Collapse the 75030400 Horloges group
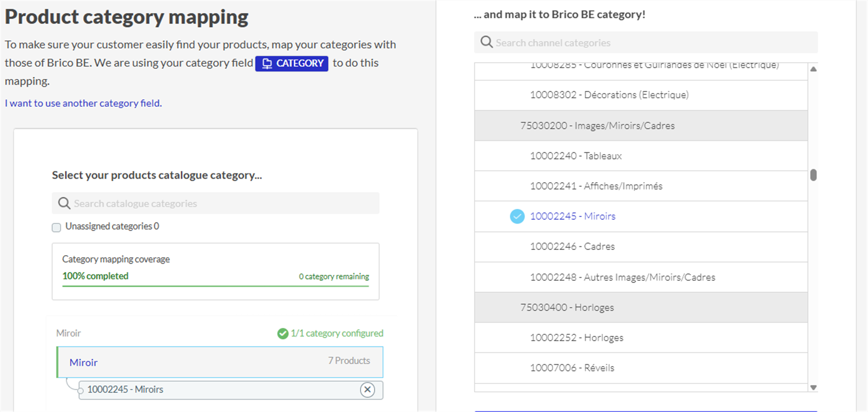The height and width of the screenshot is (412, 868). coord(567,308)
